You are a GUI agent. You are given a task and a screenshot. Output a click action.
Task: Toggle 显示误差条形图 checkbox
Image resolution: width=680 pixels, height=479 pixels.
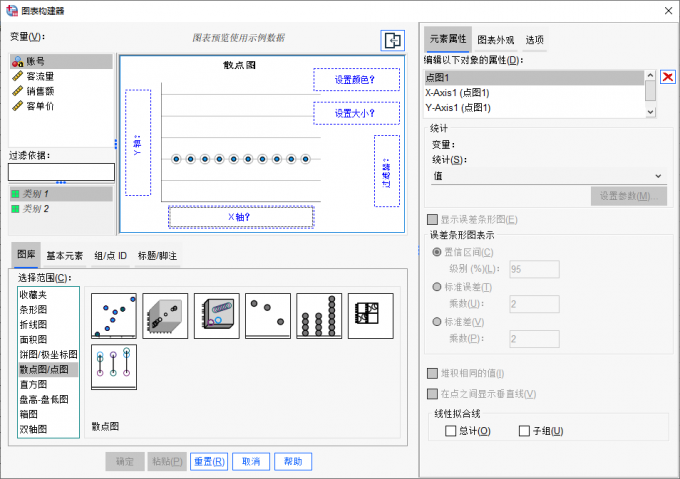click(x=432, y=219)
